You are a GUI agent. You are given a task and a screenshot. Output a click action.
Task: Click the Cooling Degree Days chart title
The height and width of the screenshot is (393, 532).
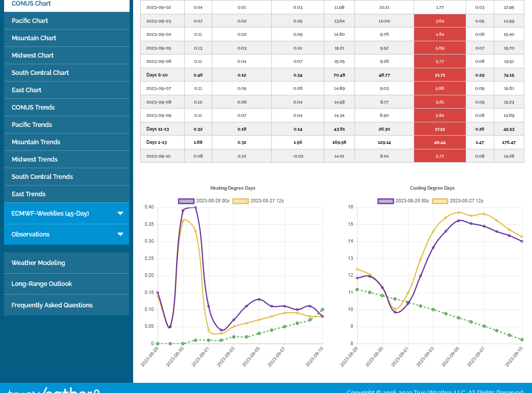click(x=432, y=188)
